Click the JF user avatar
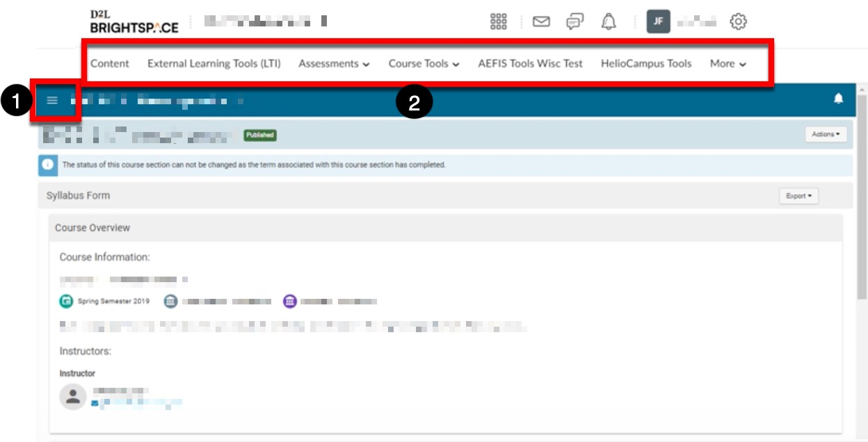Viewport: 868px width, 442px height. 658,22
